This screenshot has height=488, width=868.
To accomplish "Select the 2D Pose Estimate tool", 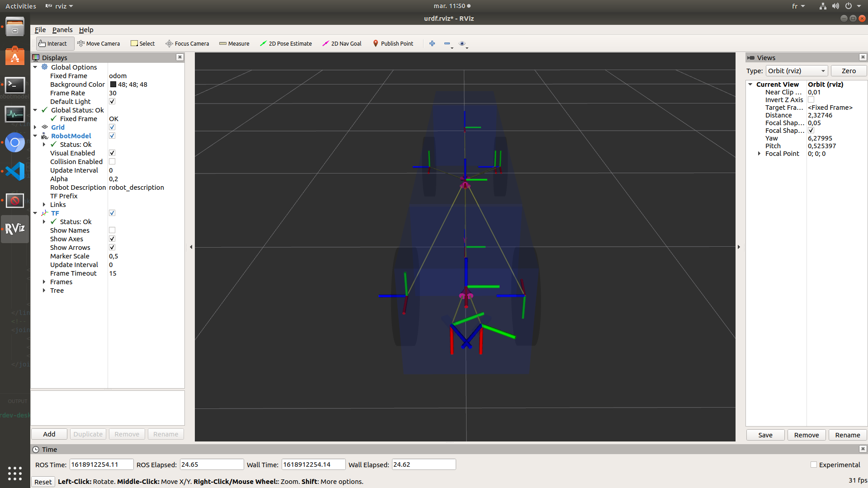I will point(286,43).
